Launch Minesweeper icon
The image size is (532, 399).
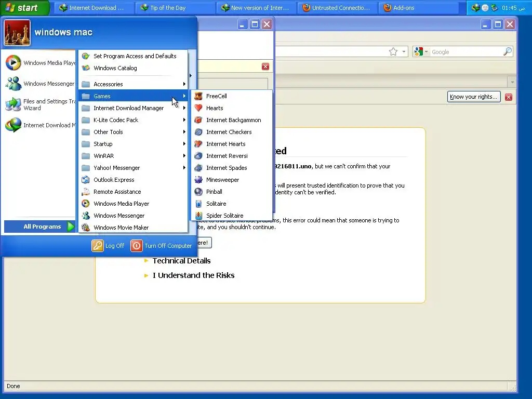[x=198, y=179]
